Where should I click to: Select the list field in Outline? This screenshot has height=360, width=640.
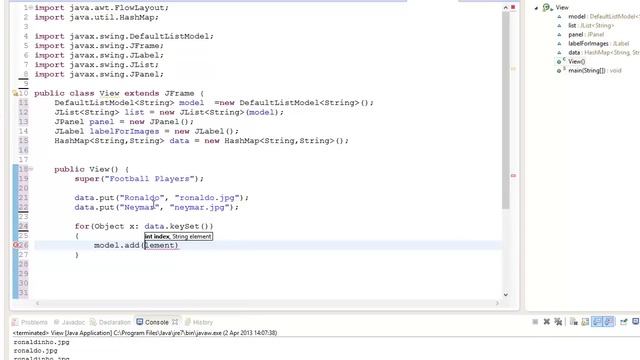(x=591, y=25)
